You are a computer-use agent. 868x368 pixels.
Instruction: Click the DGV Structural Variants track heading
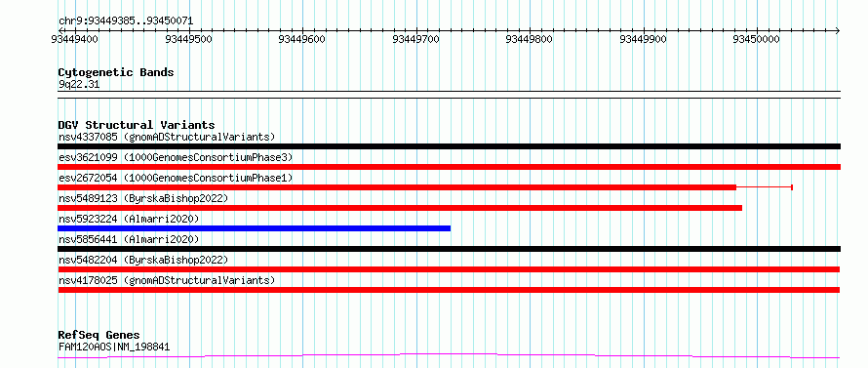[137, 125]
